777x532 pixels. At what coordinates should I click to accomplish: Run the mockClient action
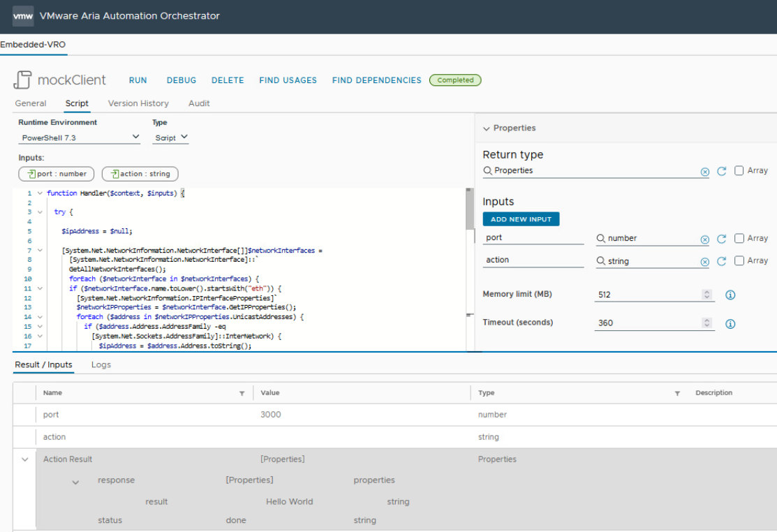[138, 80]
